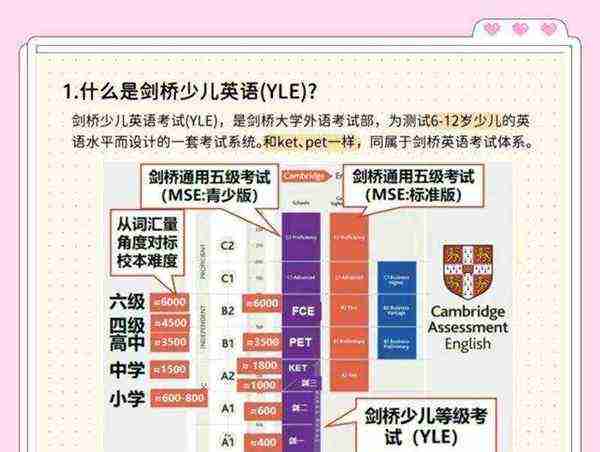The width and height of the screenshot is (600, 452).
Task: Click the ≈600-800 tag beside 小学
Action: pos(179,398)
